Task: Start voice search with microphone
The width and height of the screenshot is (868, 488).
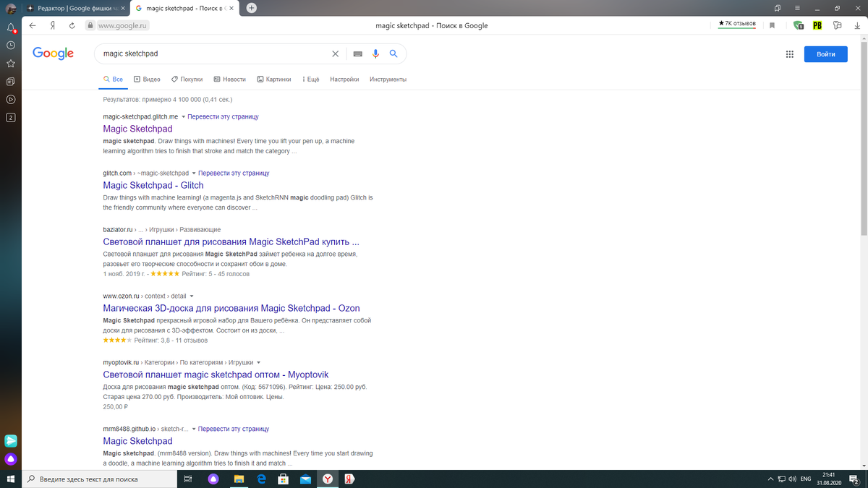Action: click(x=375, y=53)
